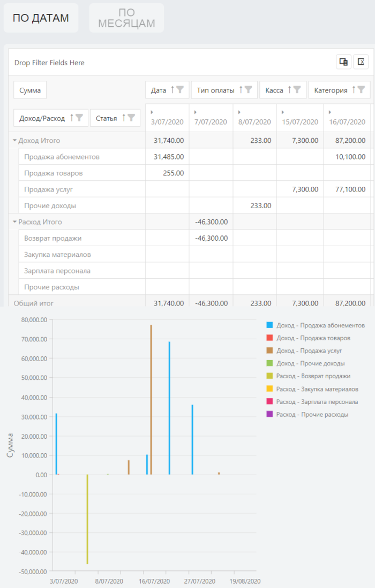Select the Прочие доходы row label
Screen dimensions: 375x588
[50, 205]
